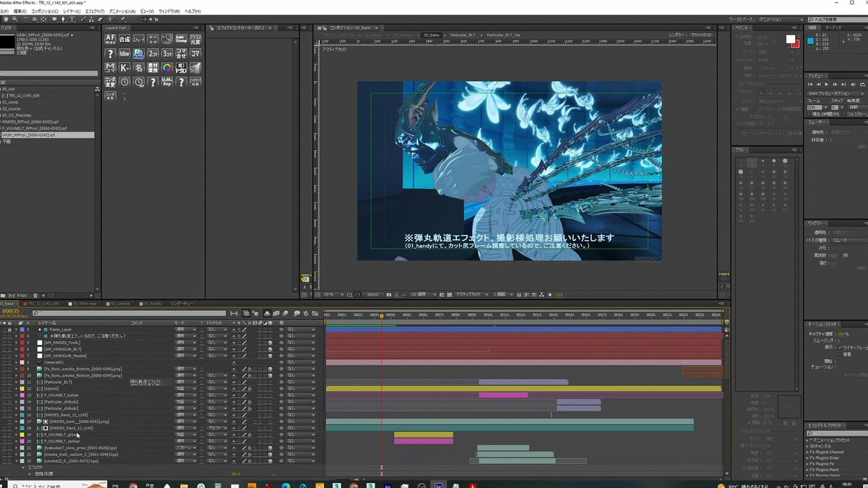Viewport: 868px width, 488px height.
Task: Click the current time indicator marker
Action: coord(382,316)
